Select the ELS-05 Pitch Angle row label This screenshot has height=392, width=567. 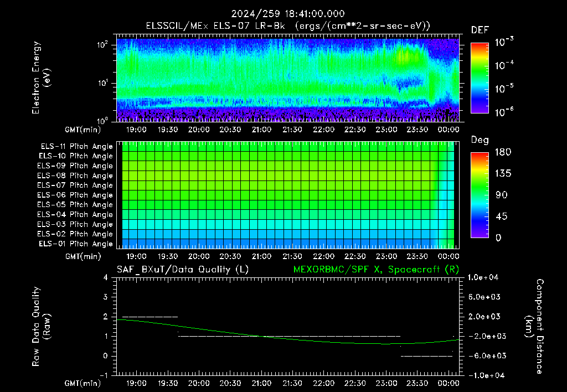coord(75,205)
